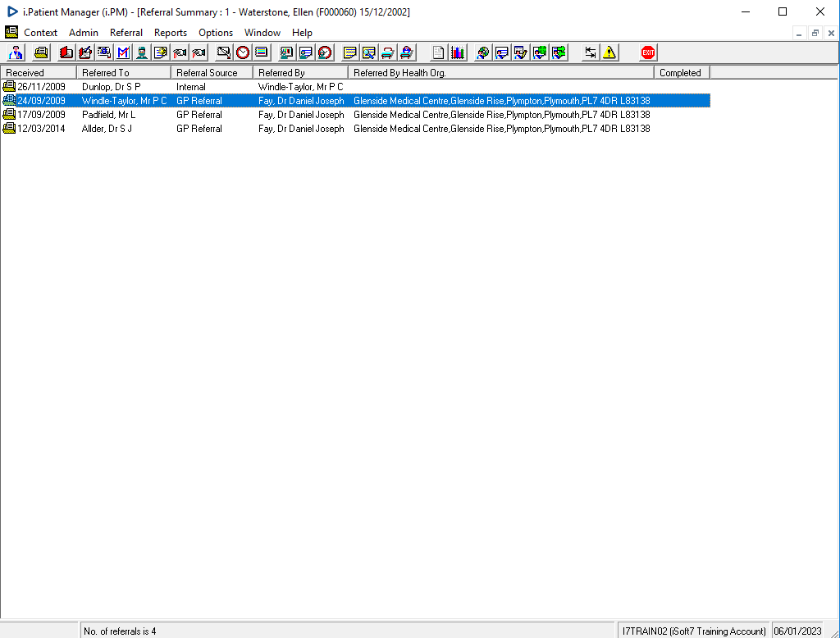Open the Context menu
Image resolution: width=840 pixels, height=638 pixels.
[41, 33]
